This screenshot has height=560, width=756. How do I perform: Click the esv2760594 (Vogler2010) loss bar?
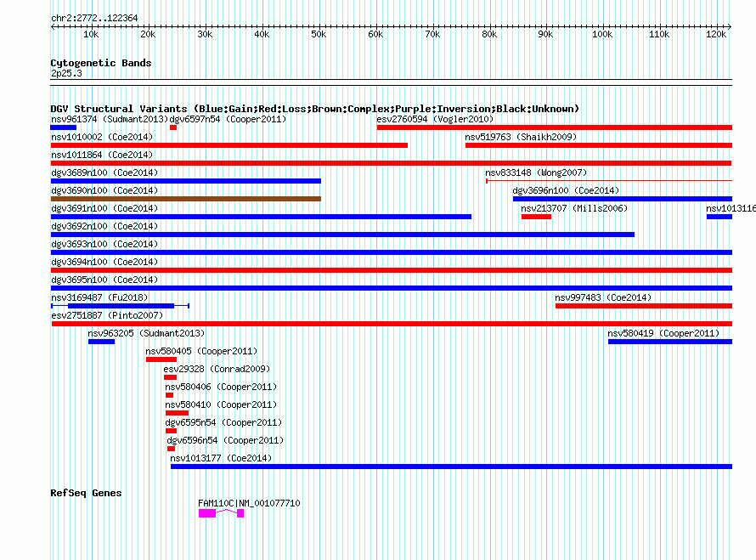tap(555, 127)
